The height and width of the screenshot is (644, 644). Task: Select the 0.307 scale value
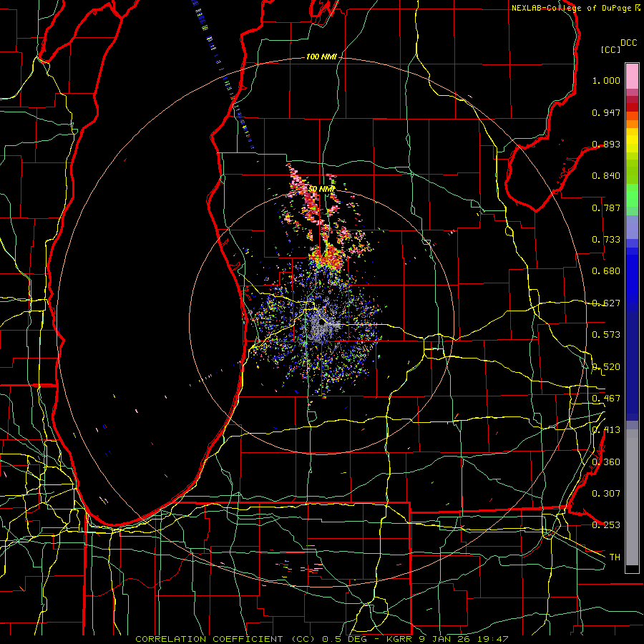(x=606, y=494)
